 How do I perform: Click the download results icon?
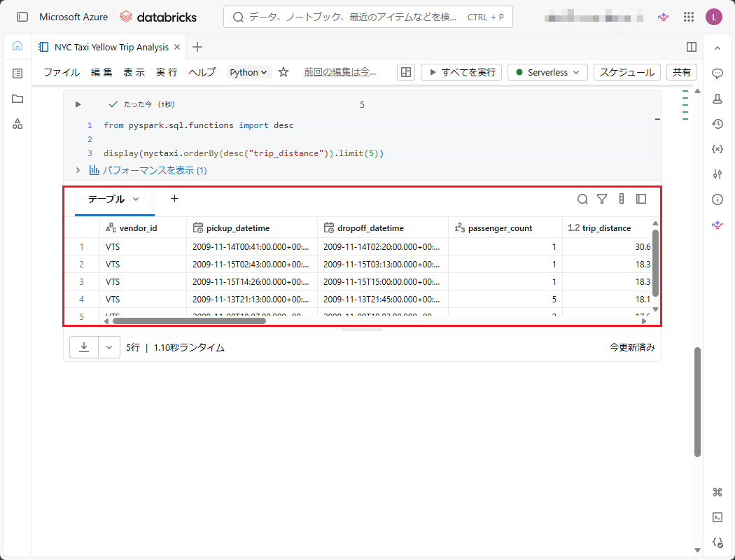[x=84, y=347]
